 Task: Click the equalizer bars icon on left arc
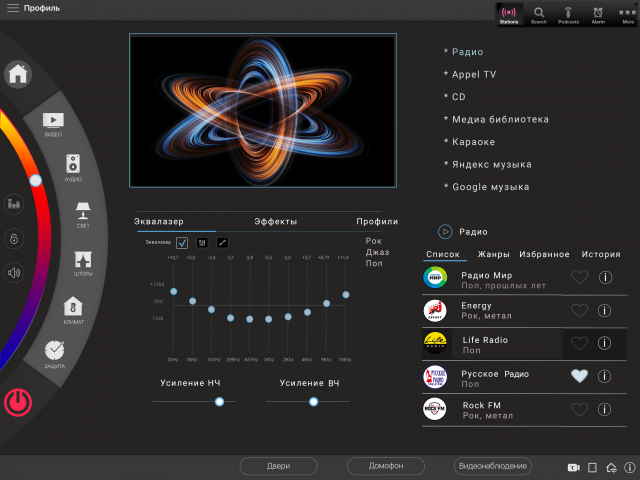[14, 204]
